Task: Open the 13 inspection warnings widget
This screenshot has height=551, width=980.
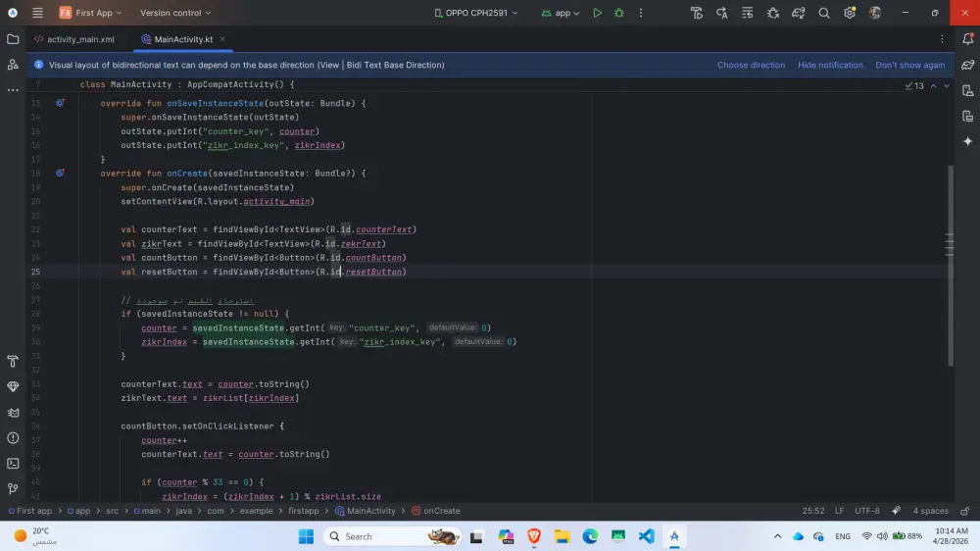Action: [914, 85]
